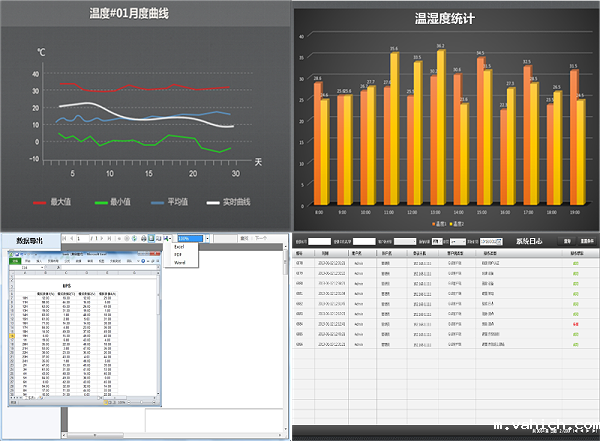Screen dimensions: 600x441
Task: Click the 重置条件 button in 系统日志
Action: pyautogui.click(x=587, y=242)
